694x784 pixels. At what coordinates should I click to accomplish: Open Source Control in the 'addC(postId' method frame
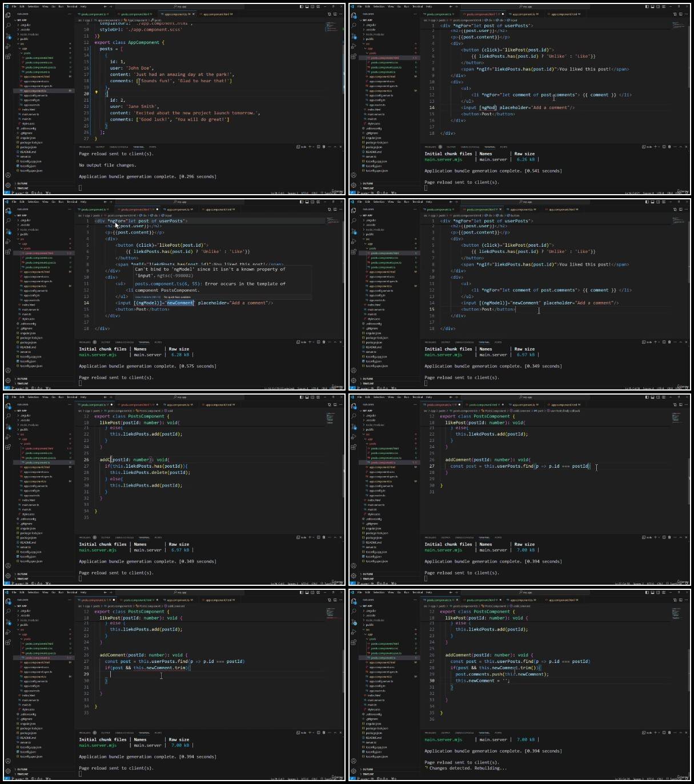coord(8,426)
